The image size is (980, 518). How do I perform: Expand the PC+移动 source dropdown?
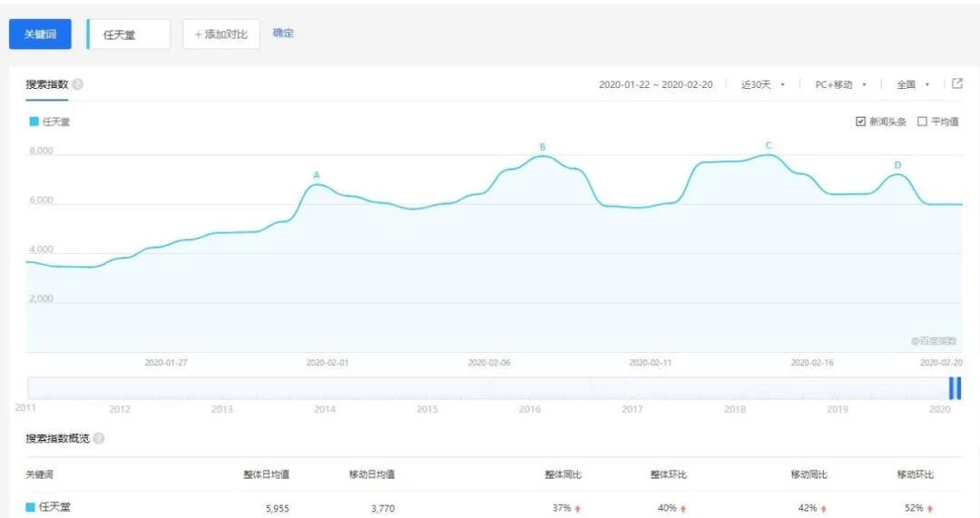click(x=840, y=84)
